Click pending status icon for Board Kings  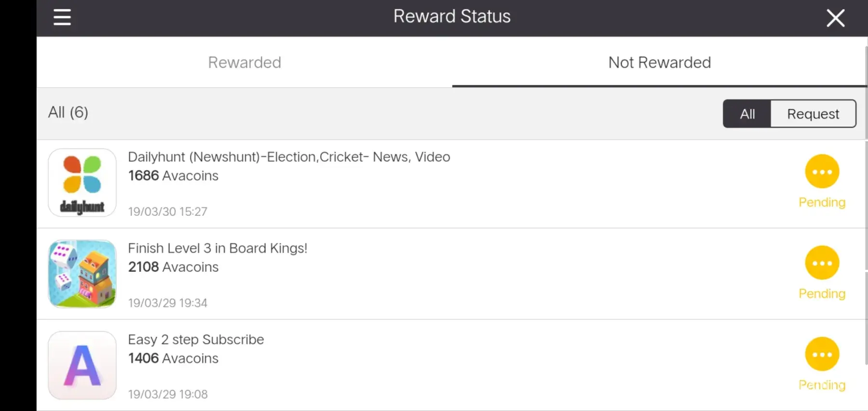[x=822, y=263]
